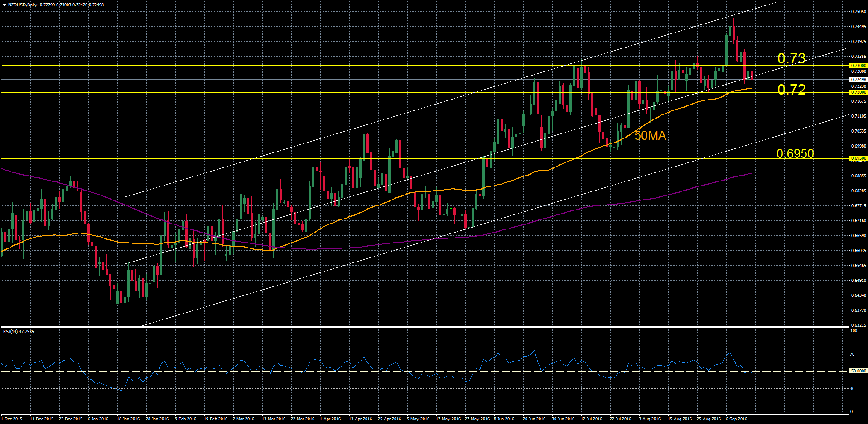Viewport: 868px width, 424px height.
Task: Click the '18 Jan 2016' date label
Action: pyautogui.click(x=128, y=419)
